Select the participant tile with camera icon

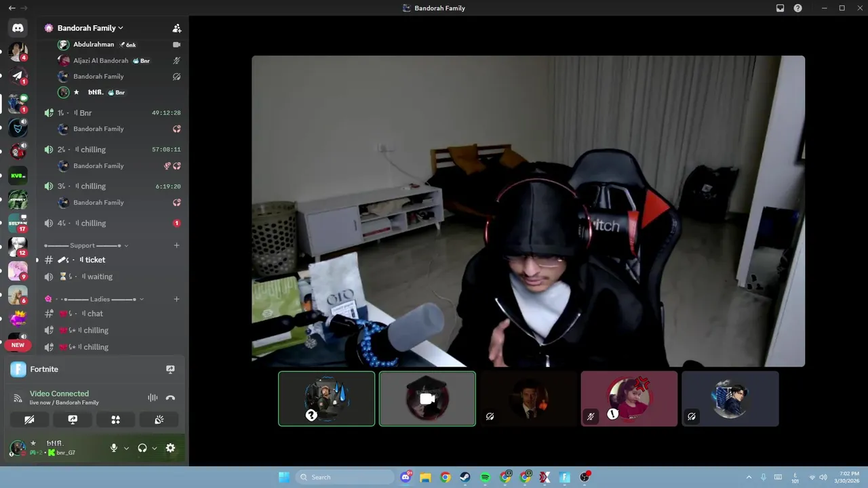click(x=427, y=399)
